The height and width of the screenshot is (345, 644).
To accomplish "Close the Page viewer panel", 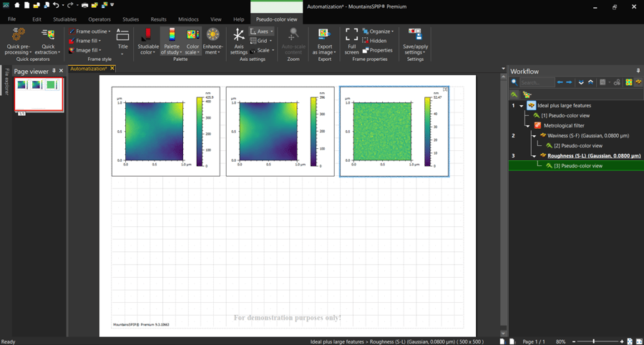I will (62, 71).
